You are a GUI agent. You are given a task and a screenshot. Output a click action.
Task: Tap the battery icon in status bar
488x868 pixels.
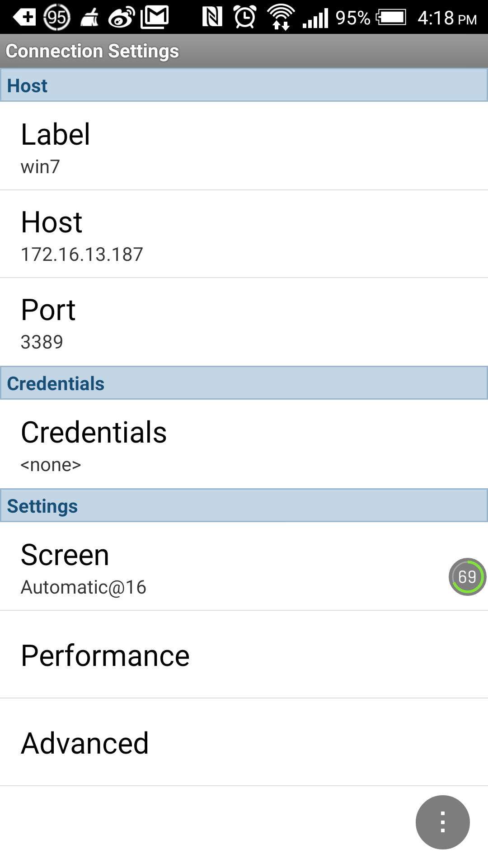click(x=392, y=18)
